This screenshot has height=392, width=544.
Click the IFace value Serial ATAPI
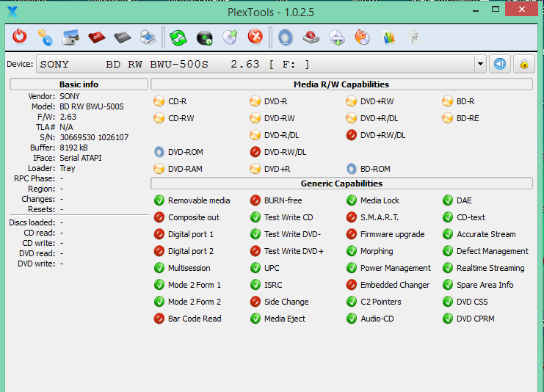click(x=81, y=158)
